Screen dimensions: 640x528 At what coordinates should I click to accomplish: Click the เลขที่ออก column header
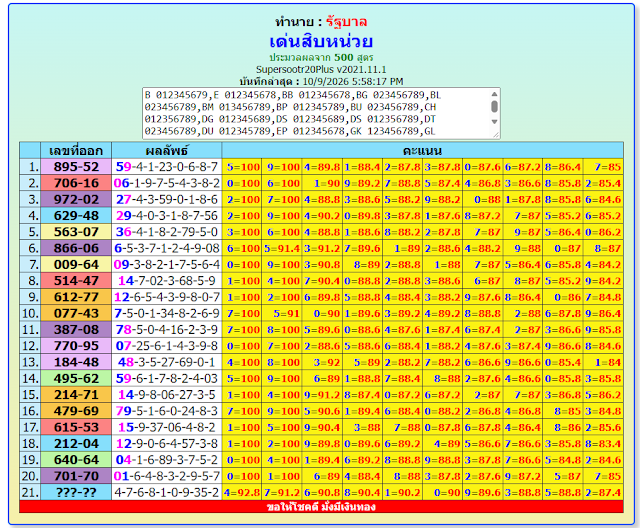(x=76, y=151)
